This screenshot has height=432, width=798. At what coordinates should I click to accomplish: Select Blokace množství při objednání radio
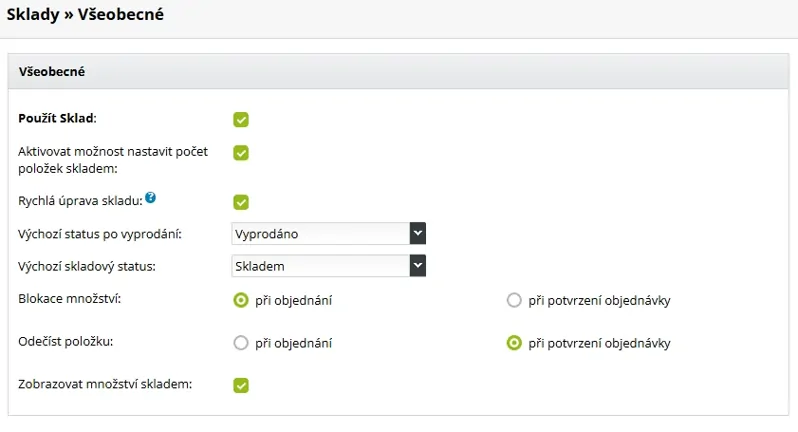241,300
